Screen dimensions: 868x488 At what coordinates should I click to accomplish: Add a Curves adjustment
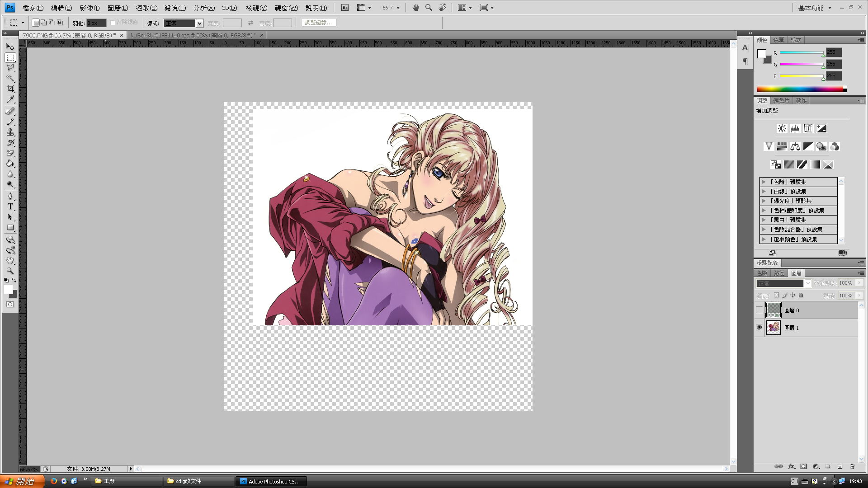click(808, 128)
